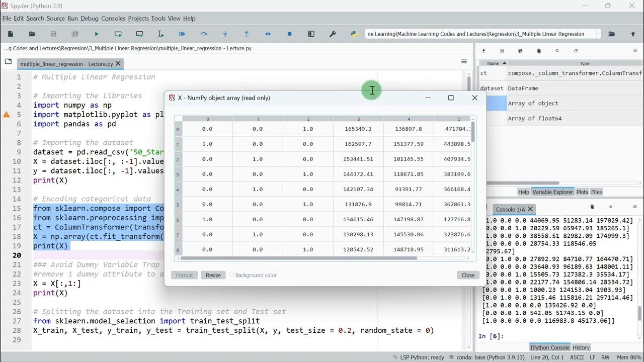
Task: Expand the working directory path dropdown
Action: pos(598,34)
